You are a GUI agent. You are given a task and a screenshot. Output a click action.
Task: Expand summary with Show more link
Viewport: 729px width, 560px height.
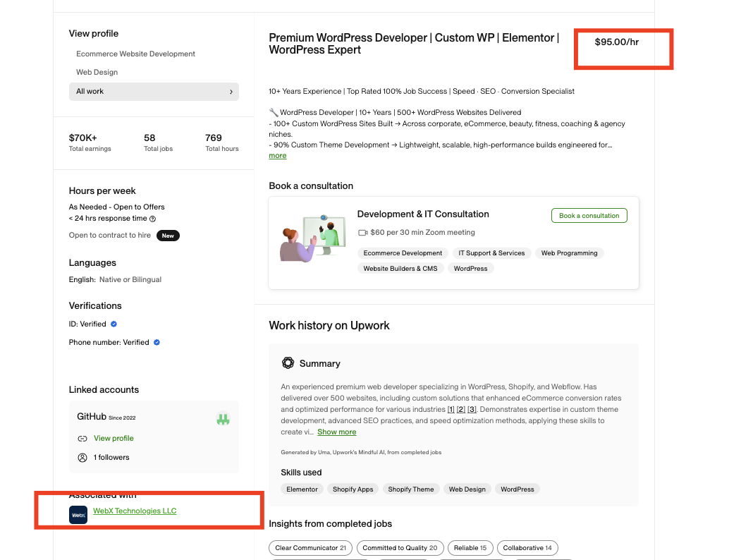click(336, 432)
